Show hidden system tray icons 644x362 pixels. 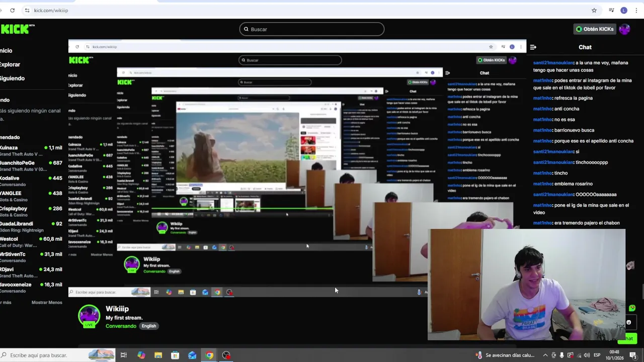(x=545, y=355)
